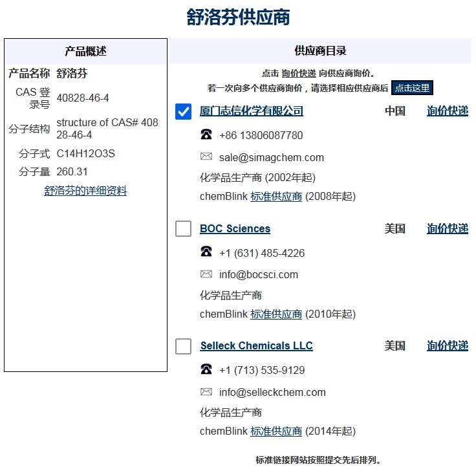
Task: Click 询价快递 next to BOC Sciences
Action: (447, 228)
